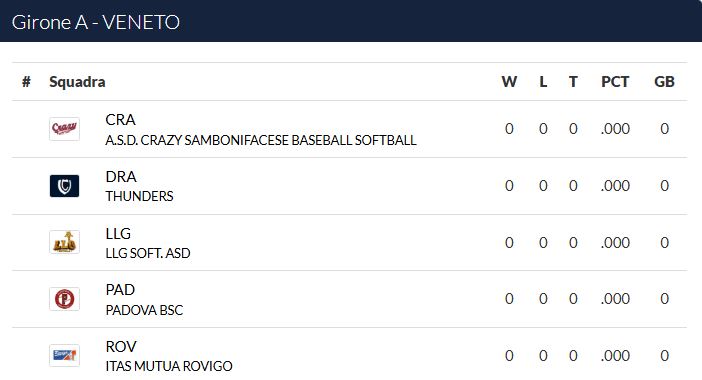Open the ITAS MUTUA ROVIGO team name
The image size is (702, 380).
click(169, 366)
